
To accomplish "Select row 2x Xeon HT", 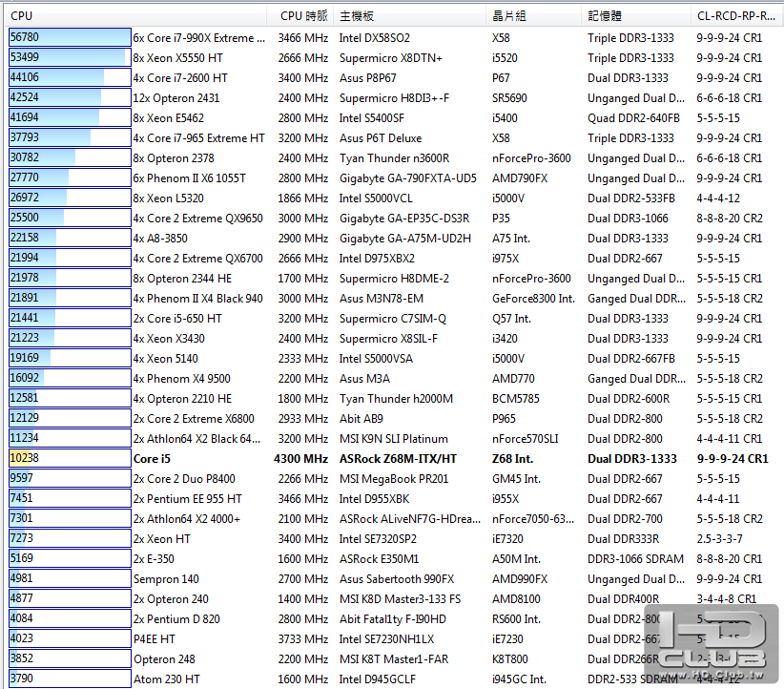I will click(395, 538).
